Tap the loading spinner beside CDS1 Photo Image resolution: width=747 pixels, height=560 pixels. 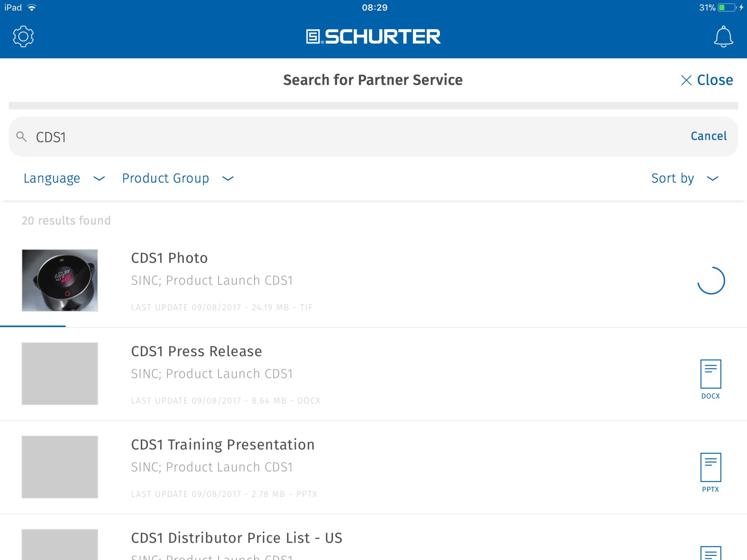coord(711,280)
